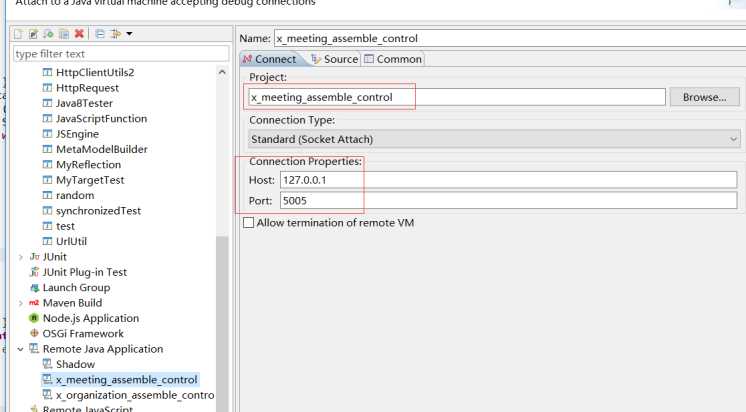This screenshot has width=746, height=412.
Task: Click into the Port field
Action: [x=508, y=200]
